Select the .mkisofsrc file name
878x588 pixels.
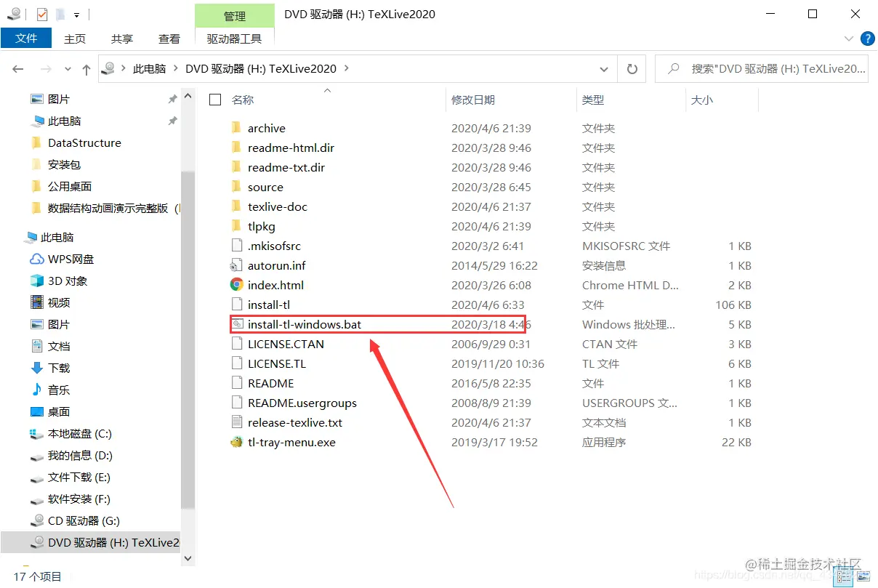(x=274, y=246)
